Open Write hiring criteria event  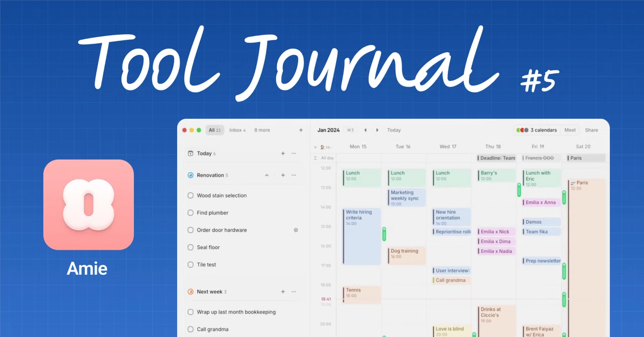point(362,236)
